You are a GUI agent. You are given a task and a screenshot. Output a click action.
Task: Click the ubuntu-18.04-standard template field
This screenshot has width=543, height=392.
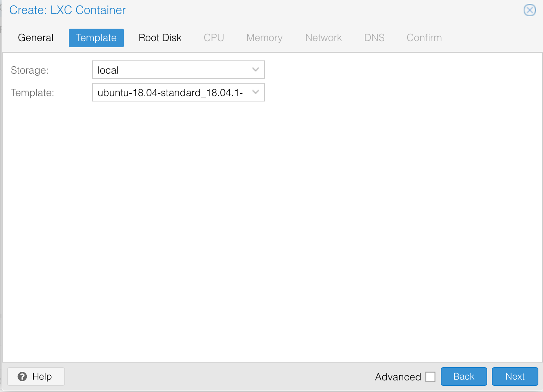point(170,93)
